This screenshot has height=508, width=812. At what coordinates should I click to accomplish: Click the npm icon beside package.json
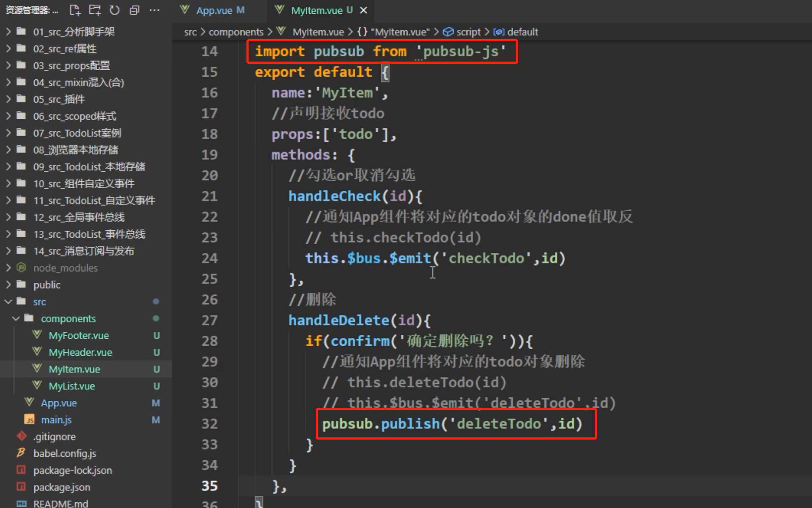click(21, 487)
